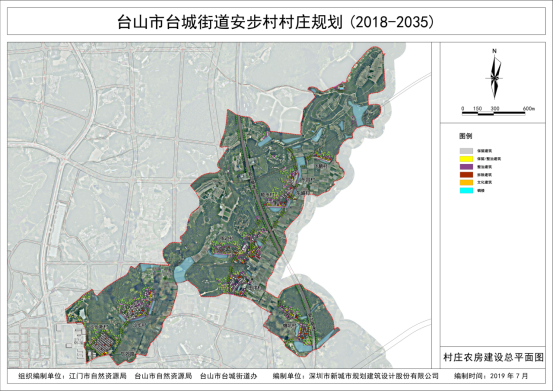Click the 村庄农房建设总平面图 drawing name box

click(x=493, y=357)
